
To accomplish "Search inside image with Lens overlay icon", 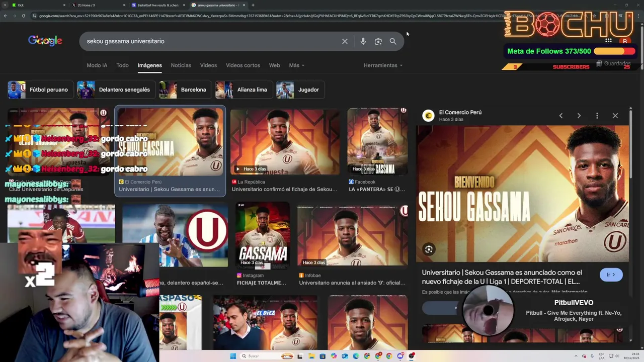I will pos(429,249).
